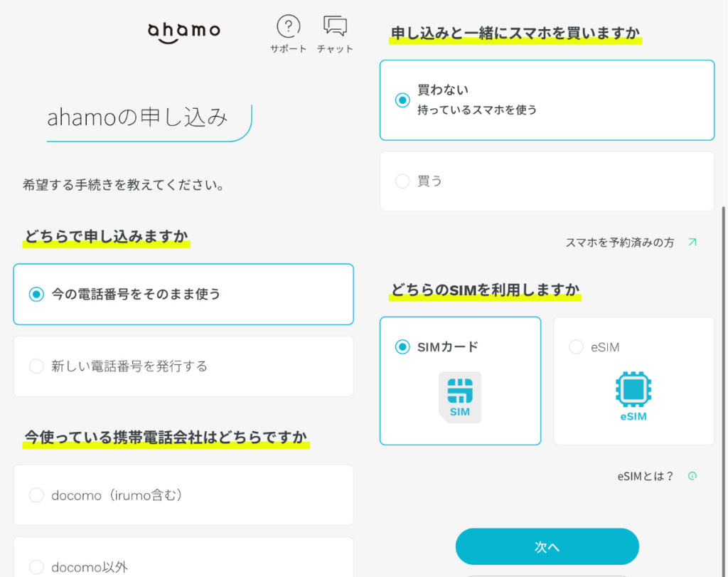Open the eSIMとは？ link
Image resolution: width=728 pixels, height=577 pixels.
click(x=646, y=476)
